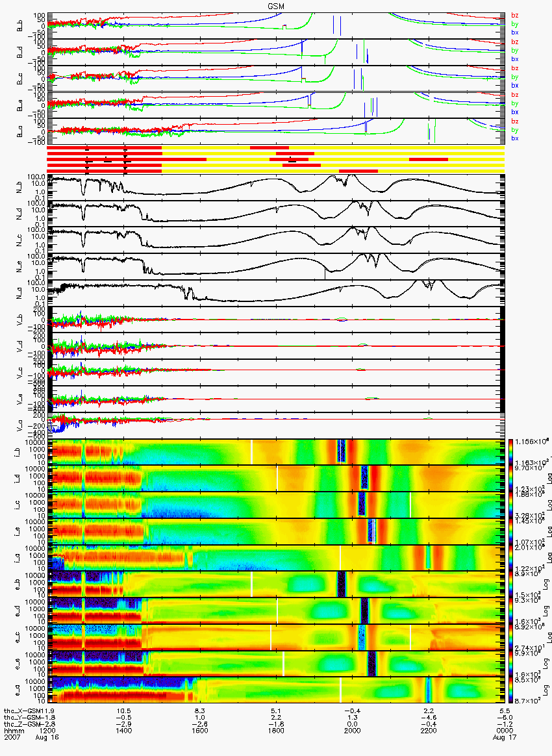Select the N_c density axis label
This screenshot has width=552, height=756.
click(x=20, y=240)
